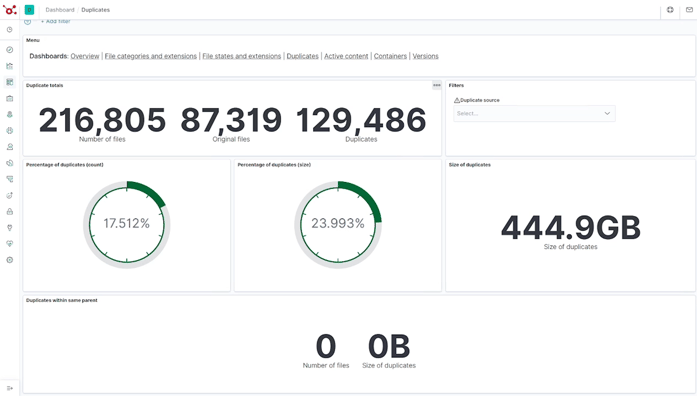
Task: Open the filter options icon left of Add filter
Action: pyautogui.click(x=28, y=22)
